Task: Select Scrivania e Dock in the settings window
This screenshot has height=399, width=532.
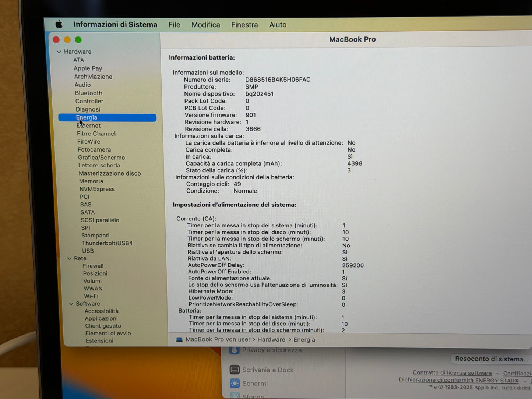Action: (x=268, y=370)
